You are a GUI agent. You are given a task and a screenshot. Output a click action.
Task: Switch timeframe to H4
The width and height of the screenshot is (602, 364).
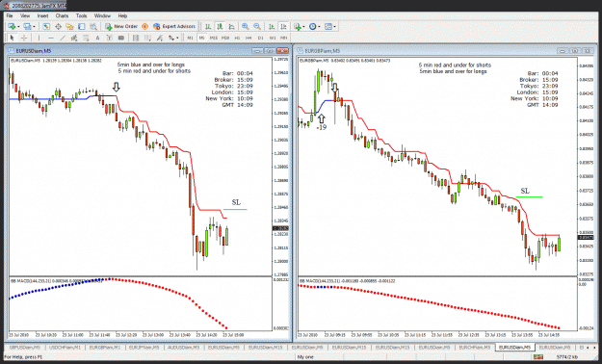point(249,38)
